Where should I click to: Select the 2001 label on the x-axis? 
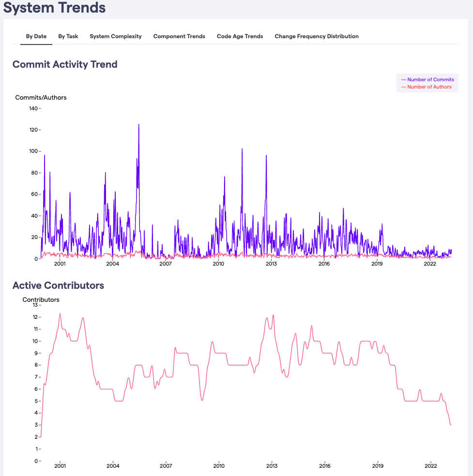(59, 265)
